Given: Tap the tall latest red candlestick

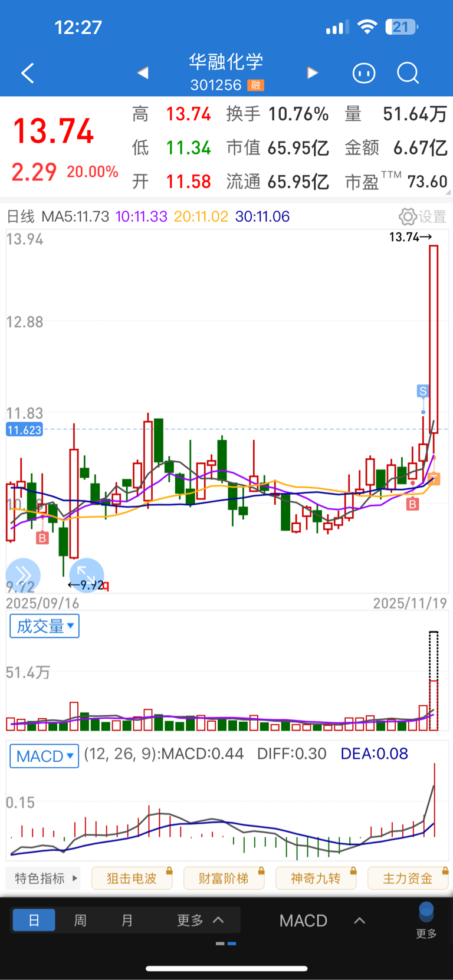Looking at the screenshot, I should click(x=434, y=339).
